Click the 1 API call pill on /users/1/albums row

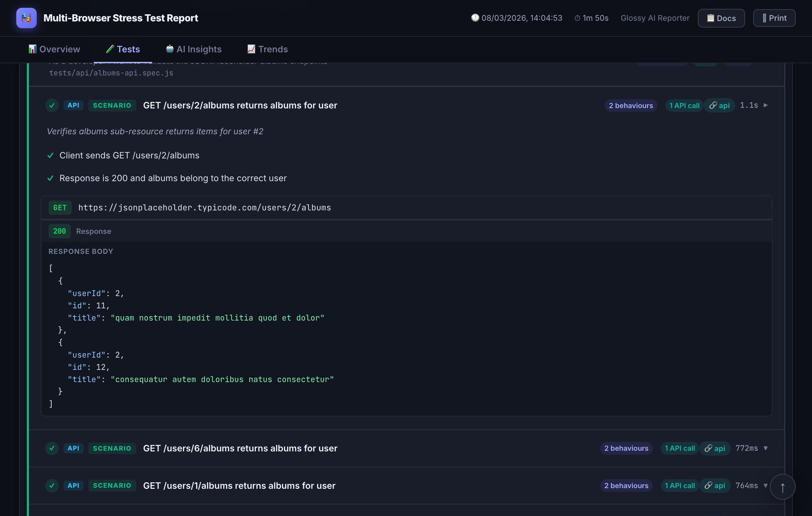[679, 485]
